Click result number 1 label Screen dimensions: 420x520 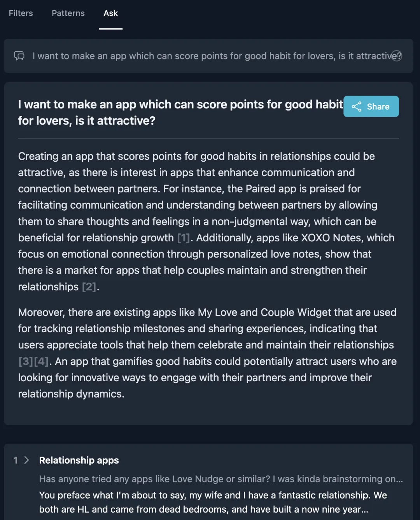click(x=16, y=460)
